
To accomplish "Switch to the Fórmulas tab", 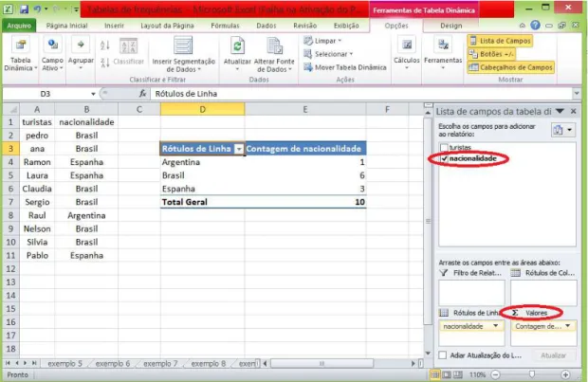I will tap(225, 26).
